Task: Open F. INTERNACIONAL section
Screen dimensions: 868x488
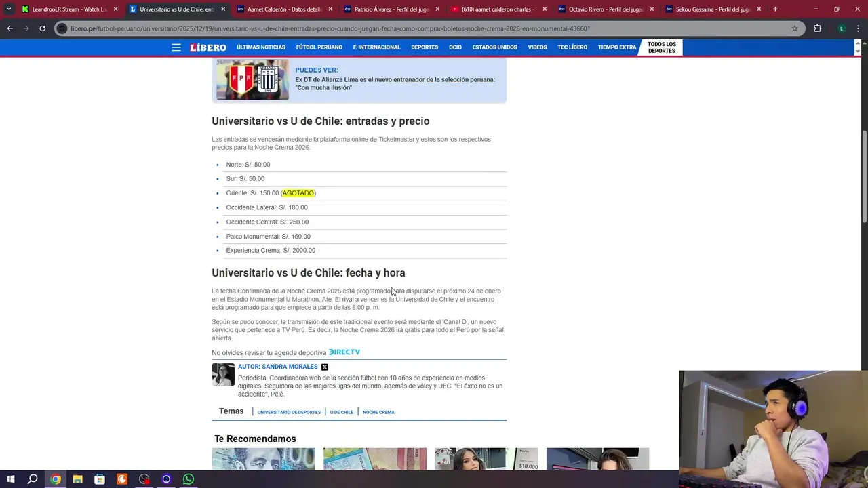Action: (376, 47)
